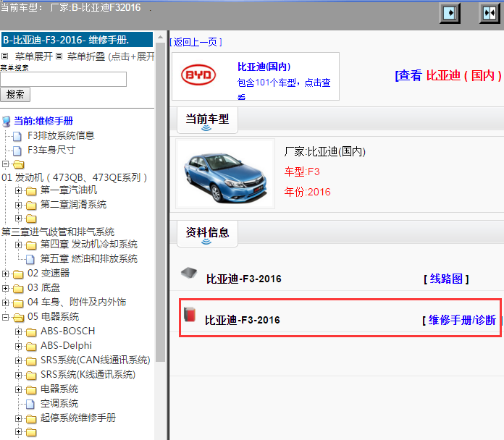Image resolution: width=504 pixels, height=440 pixels.
Task: Open the 线路图 link
Action: pos(446,279)
